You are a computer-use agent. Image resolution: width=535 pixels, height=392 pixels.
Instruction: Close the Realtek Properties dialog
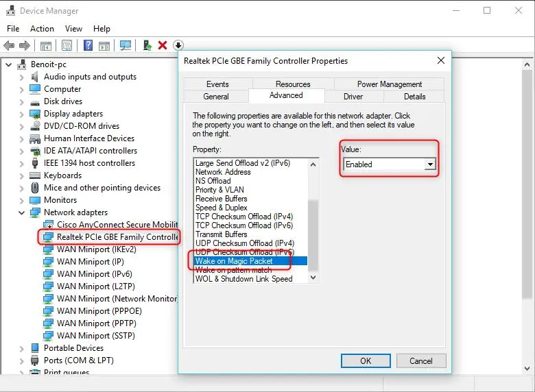pos(441,61)
